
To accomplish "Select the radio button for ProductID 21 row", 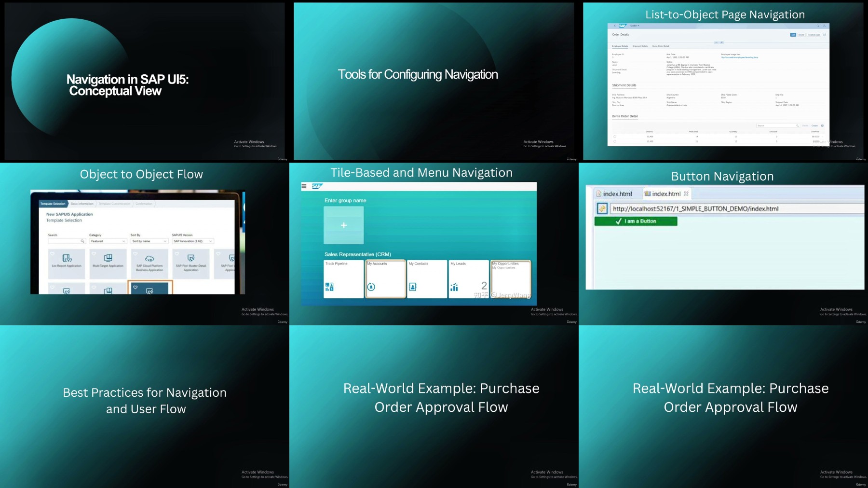I will [615, 141].
